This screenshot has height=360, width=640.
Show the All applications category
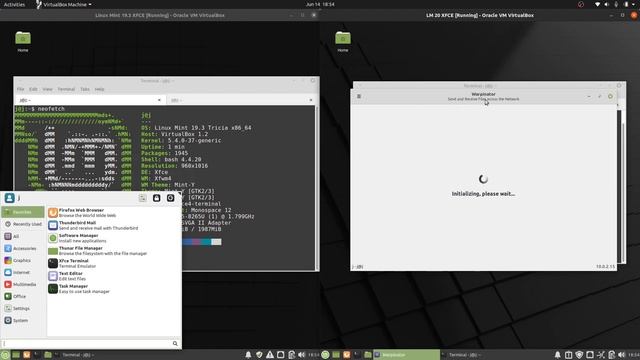click(x=23, y=236)
